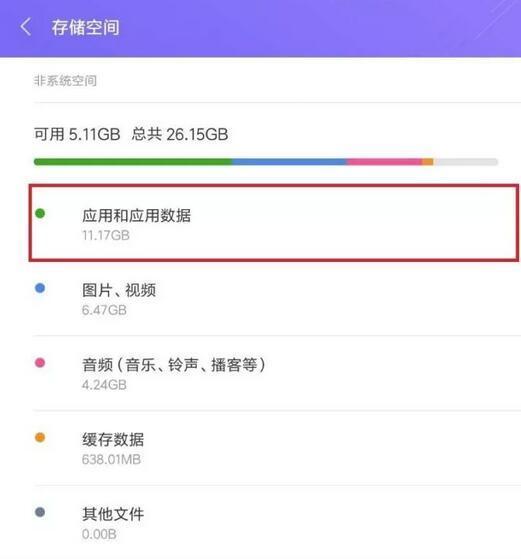
Task: Open 其他文件 entry
Action: pos(277,522)
